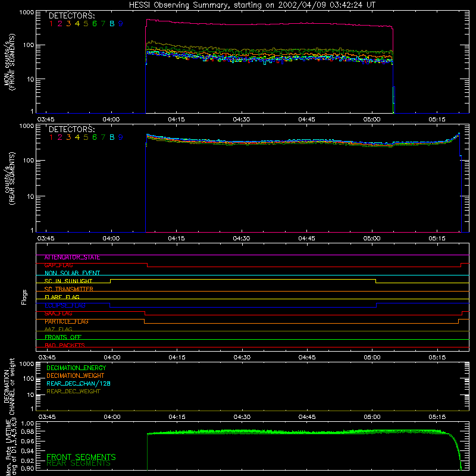Click the 10 tick on rear segments y-axis
Viewport: 476px width, 476px height.
(30, 196)
